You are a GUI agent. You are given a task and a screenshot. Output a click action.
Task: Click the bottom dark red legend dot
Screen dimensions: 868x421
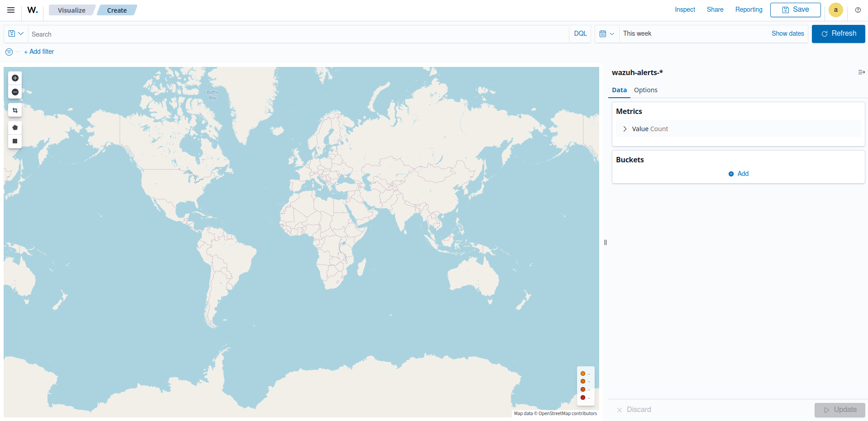point(583,397)
